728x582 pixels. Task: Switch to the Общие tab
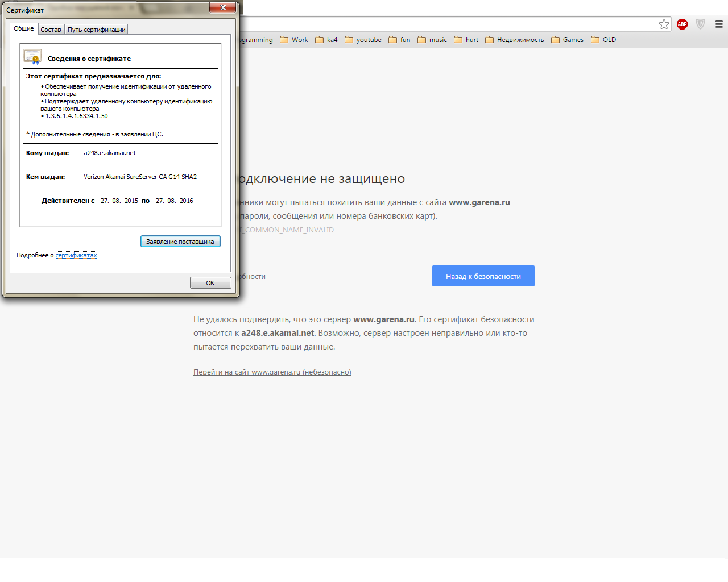(24, 28)
